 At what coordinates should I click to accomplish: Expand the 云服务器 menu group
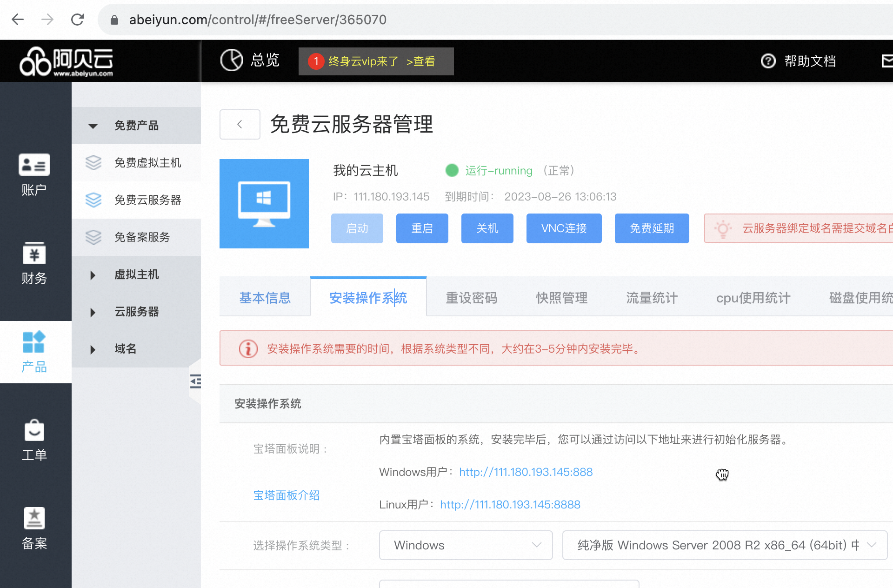[93, 312]
